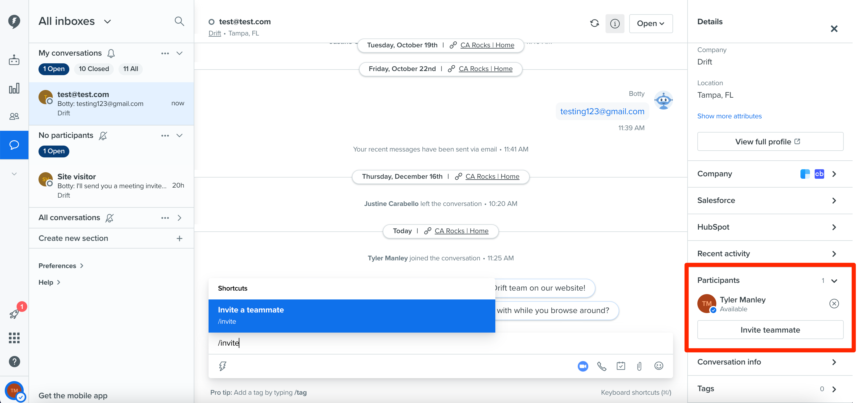Click the /invite message input field

click(x=441, y=343)
